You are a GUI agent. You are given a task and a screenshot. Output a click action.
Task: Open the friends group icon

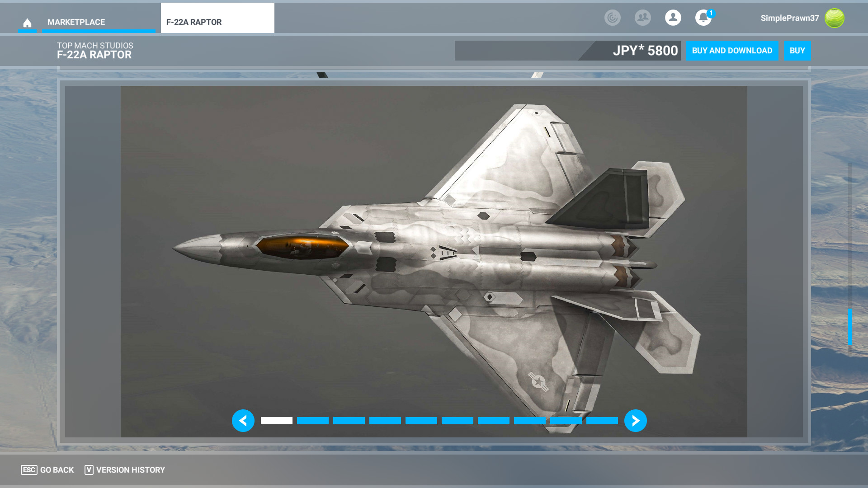pyautogui.click(x=642, y=18)
